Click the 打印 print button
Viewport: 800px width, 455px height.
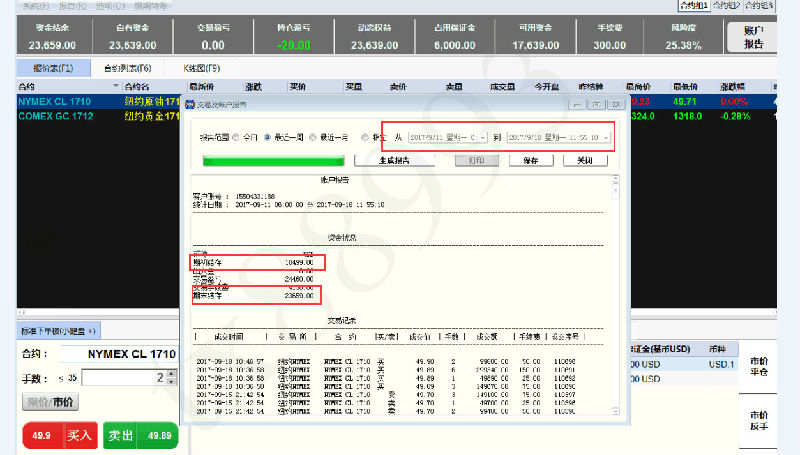click(x=477, y=160)
